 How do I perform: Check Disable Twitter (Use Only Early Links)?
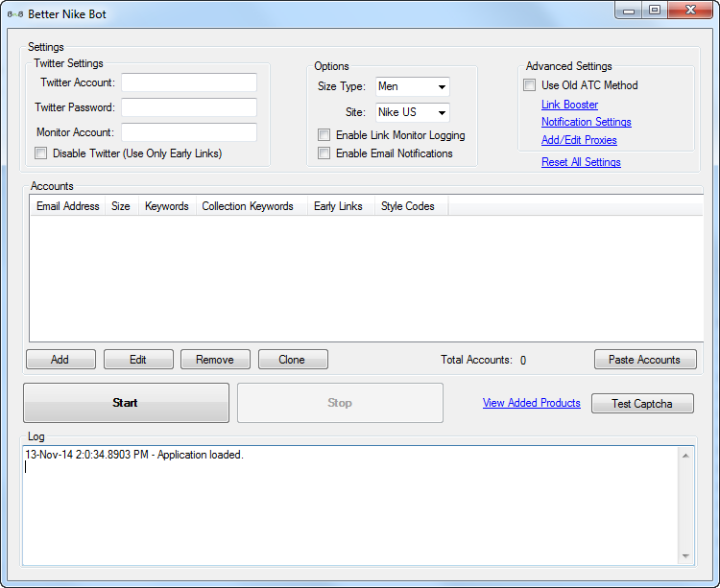pyautogui.click(x=41, y=153)
